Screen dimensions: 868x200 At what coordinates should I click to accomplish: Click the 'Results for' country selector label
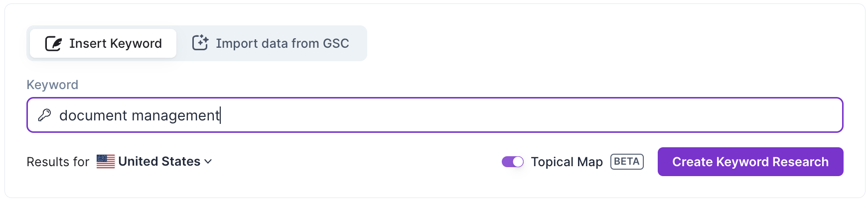click(x=58, y=162)
